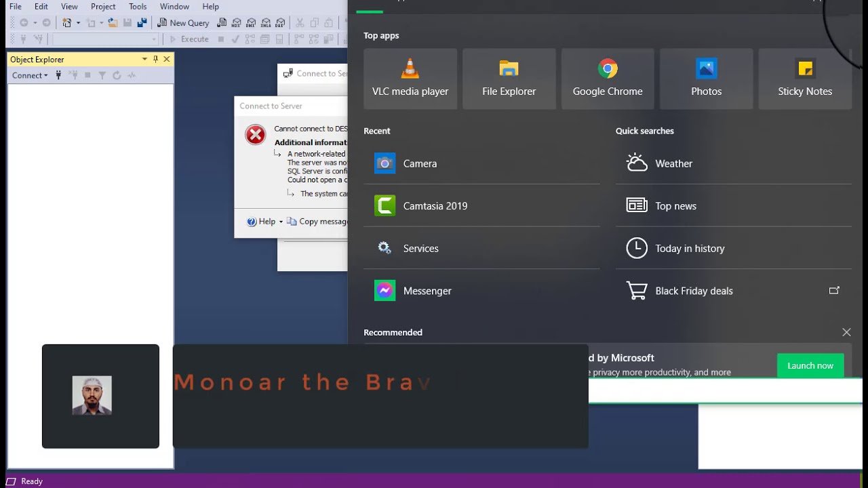The height and width of the screenshot is (488, 868).
Task: Click the New Query toolbar button
Action: pos(184,22)
